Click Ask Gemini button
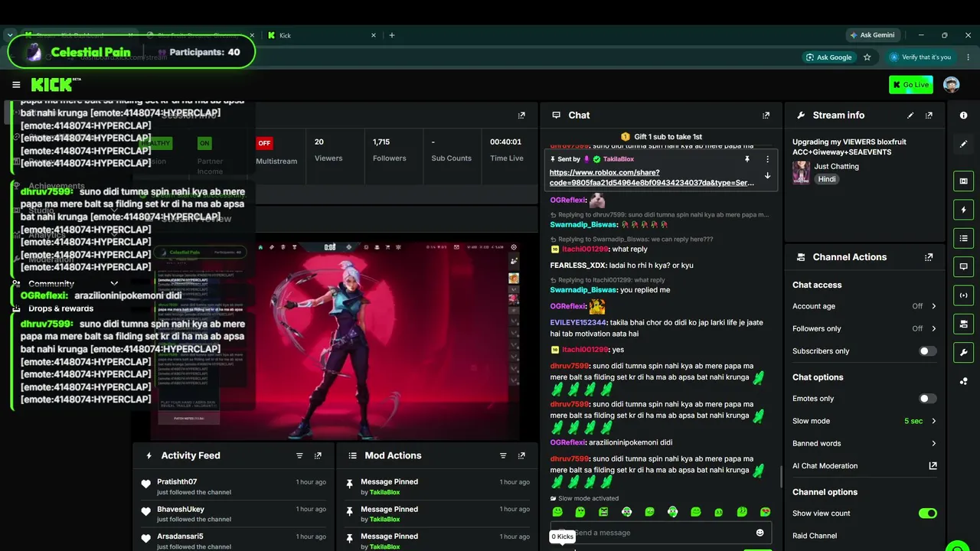Screen dimensions: 980x551 [x=872, y=35]
